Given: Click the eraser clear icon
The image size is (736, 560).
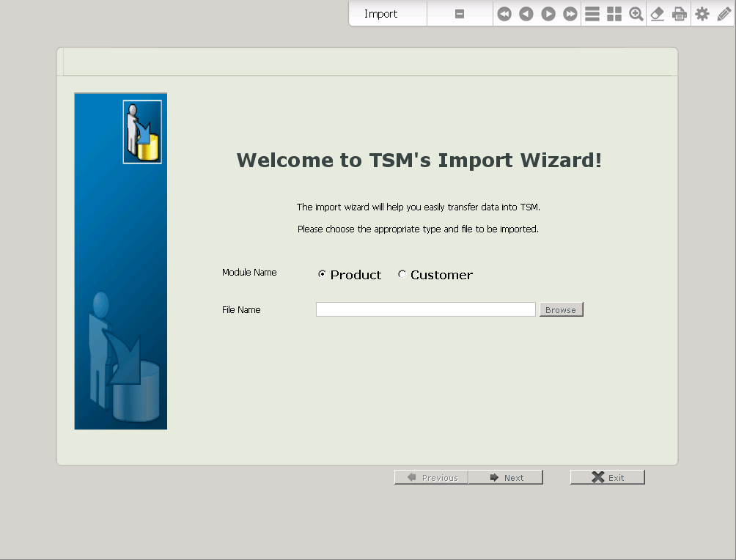Looking at the screenshot, I should pyautogui.click(x=658, y=14).
